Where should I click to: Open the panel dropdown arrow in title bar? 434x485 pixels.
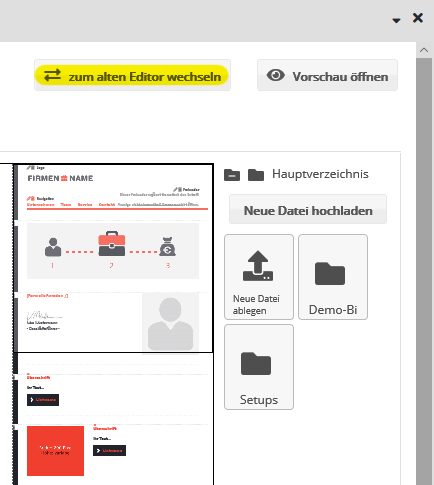pyautogui.click(x=396, y=21)
